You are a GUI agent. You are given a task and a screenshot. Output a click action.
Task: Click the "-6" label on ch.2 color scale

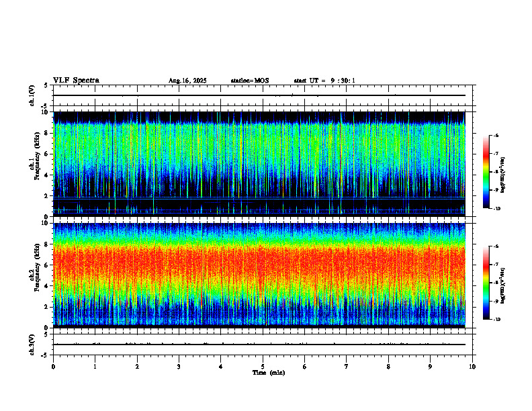coord(495,246)
